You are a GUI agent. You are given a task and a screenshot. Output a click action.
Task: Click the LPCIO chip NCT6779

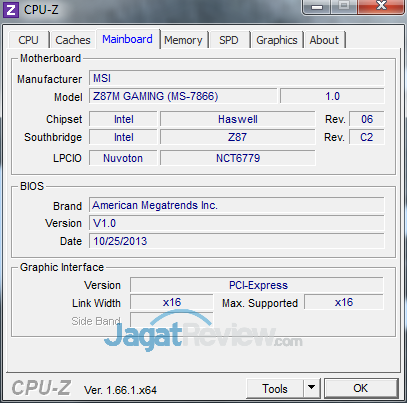238,158
